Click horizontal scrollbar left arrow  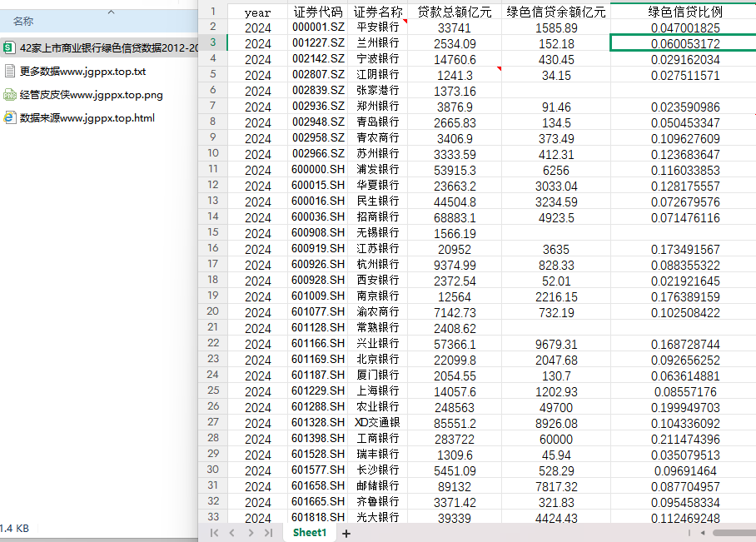[x=703, y=533]
